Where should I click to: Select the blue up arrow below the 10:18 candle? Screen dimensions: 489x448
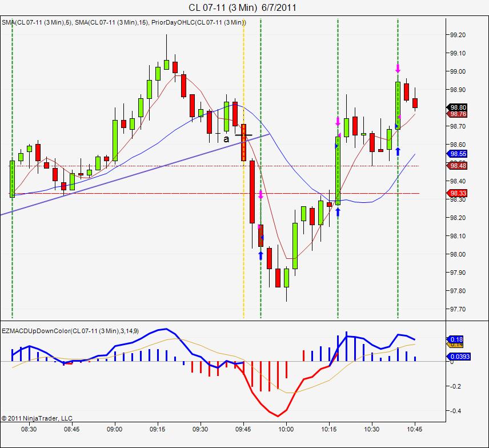tap(338, 212)
